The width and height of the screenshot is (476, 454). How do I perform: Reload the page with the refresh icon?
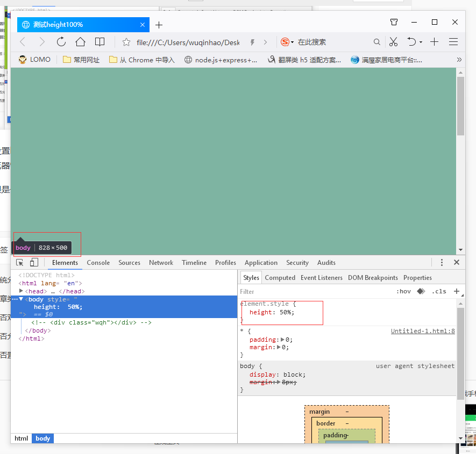click(x=61, y=42)
